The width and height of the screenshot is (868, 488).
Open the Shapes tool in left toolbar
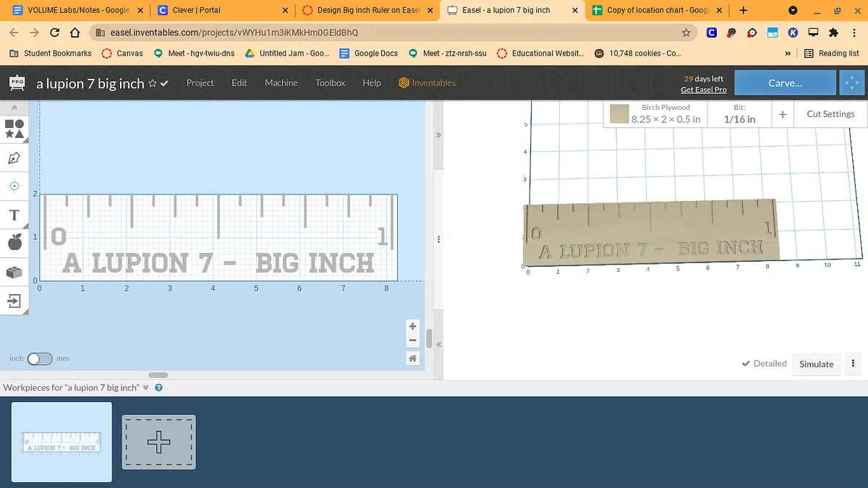coord(14,129)
